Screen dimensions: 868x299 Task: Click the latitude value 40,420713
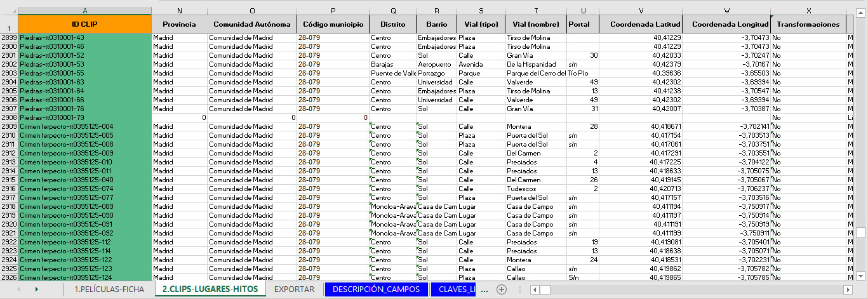(641, 189)
